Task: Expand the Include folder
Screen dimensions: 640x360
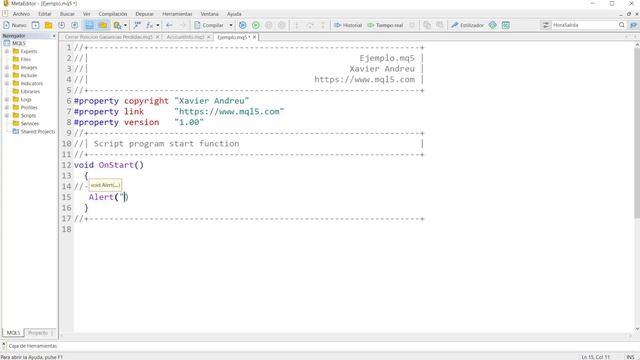Action: [x=7, y=76]
